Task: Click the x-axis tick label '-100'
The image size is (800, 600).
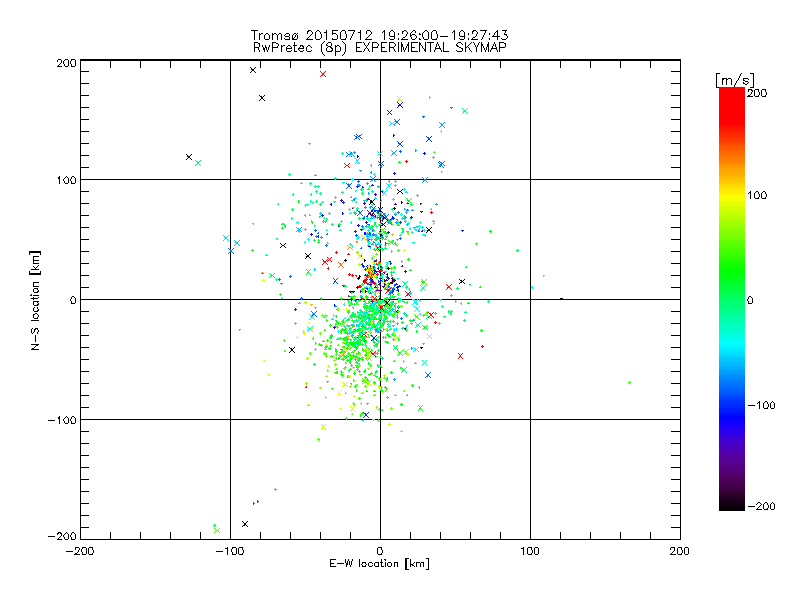Action: click(230, 552)
